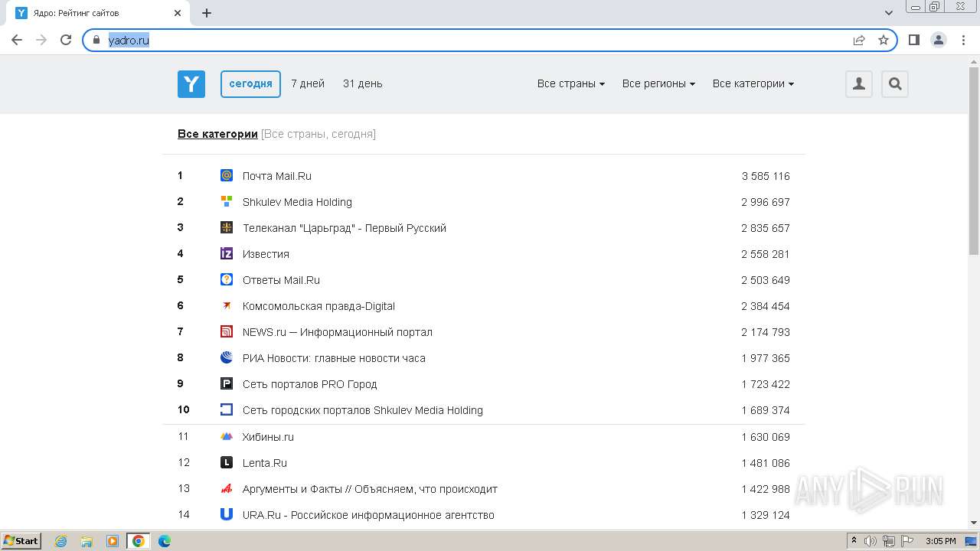Click the NEWS.ru favicon
Screen dimensions: 980x551
coord(227,331)
